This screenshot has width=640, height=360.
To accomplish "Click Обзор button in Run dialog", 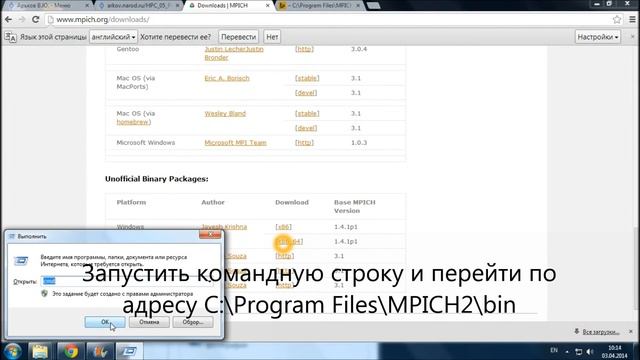I will tap(193, 322).
